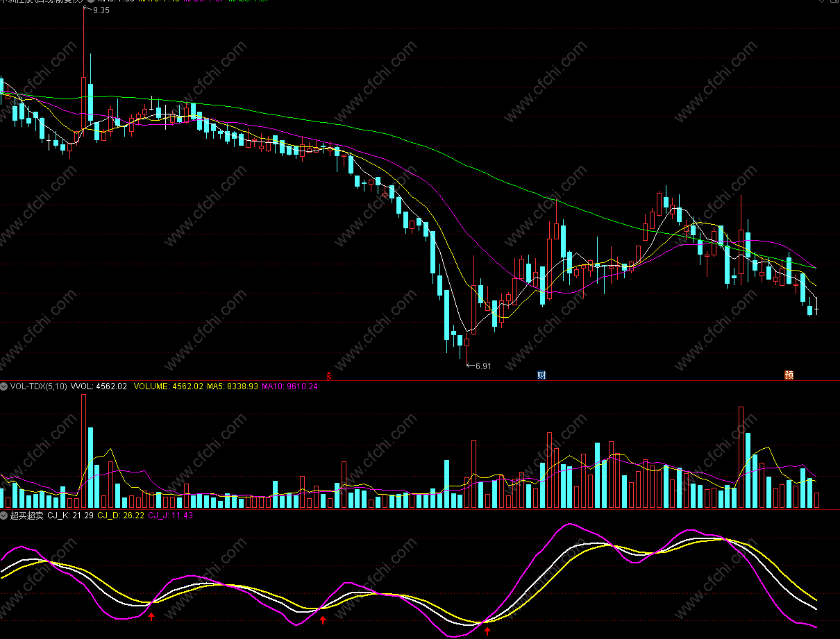Image resolution: width=840 pixels, height=639 pixels.
Task: Click the yellow CJ_D: 26.22 value
Action: tap(121, 516)
